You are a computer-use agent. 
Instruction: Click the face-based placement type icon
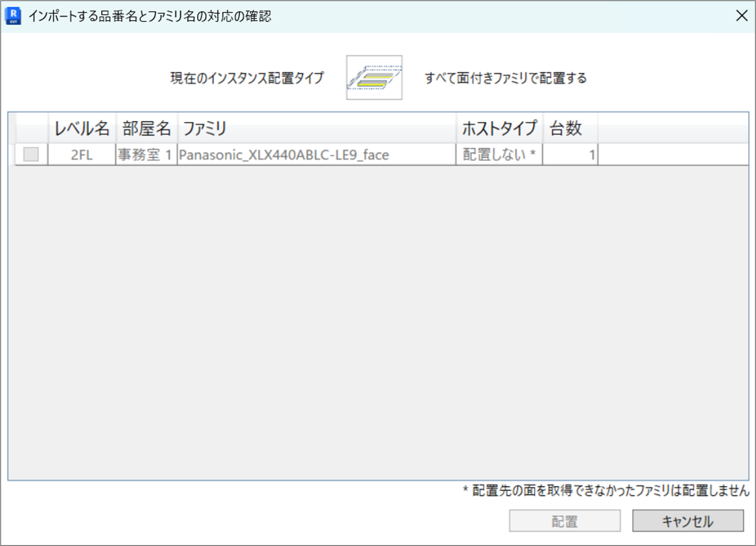374,78
